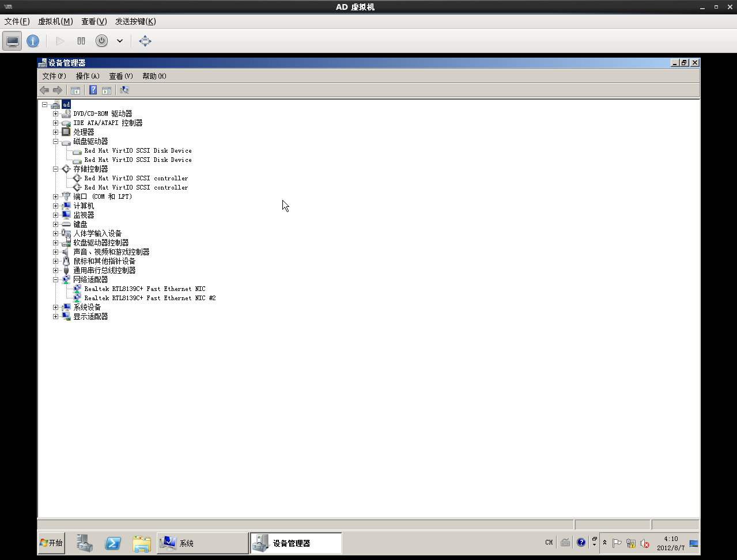Select Realtek RTL8139C+ Fast Ethernet NIC #2
This screenshot has height=560, width=737.
[150, 298]
